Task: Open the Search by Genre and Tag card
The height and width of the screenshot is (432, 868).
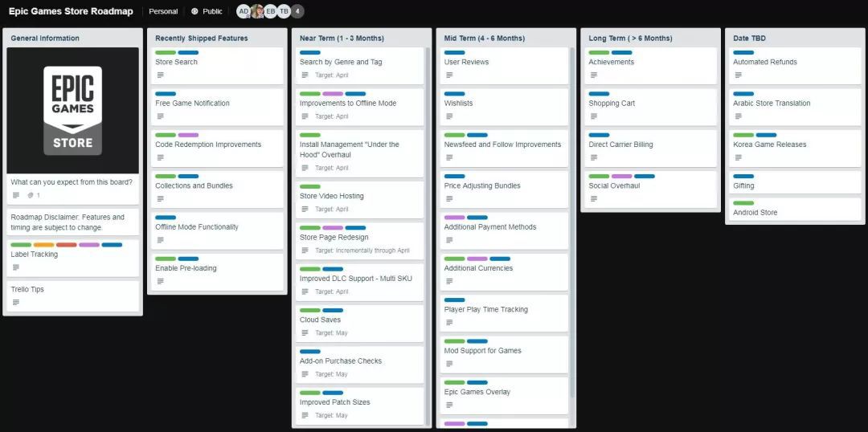Action: (x=359, y=66)
